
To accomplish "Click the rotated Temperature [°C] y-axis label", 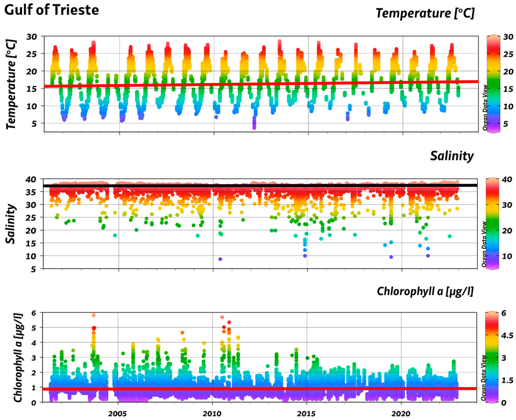I will [x=11, y=84].
